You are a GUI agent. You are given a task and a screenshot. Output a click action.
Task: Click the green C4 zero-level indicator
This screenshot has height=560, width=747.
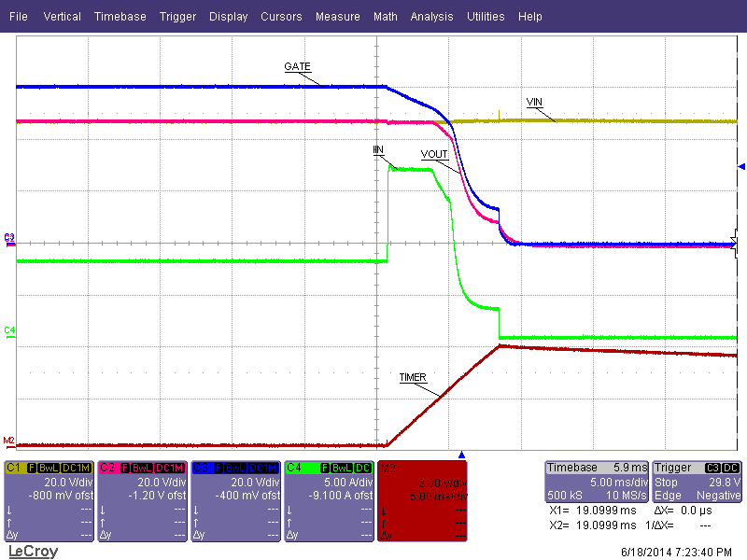pos(8,330)
